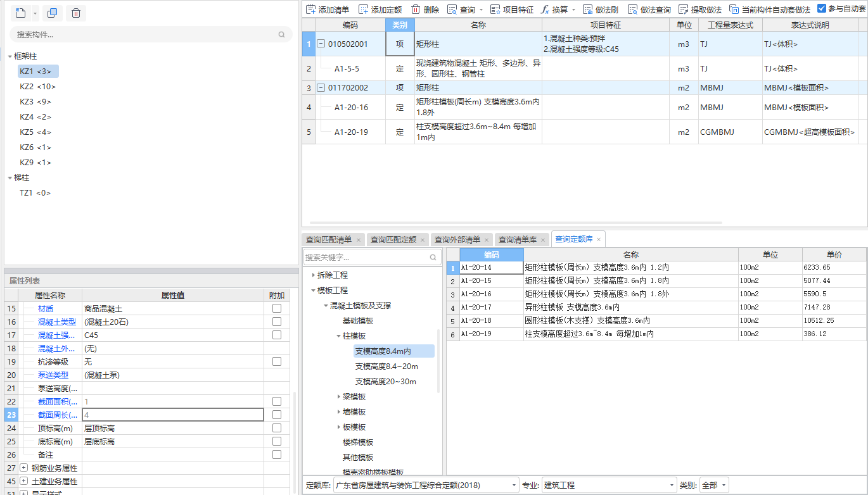The width and height of the screenshot is (868, 495).
Task: Expand the 梁模板 tree node
Action: pyautogui.click(x=338, y=397)
